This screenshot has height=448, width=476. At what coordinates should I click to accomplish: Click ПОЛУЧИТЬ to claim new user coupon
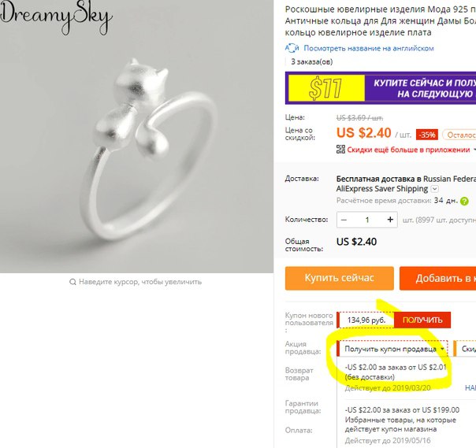(422, 320)
